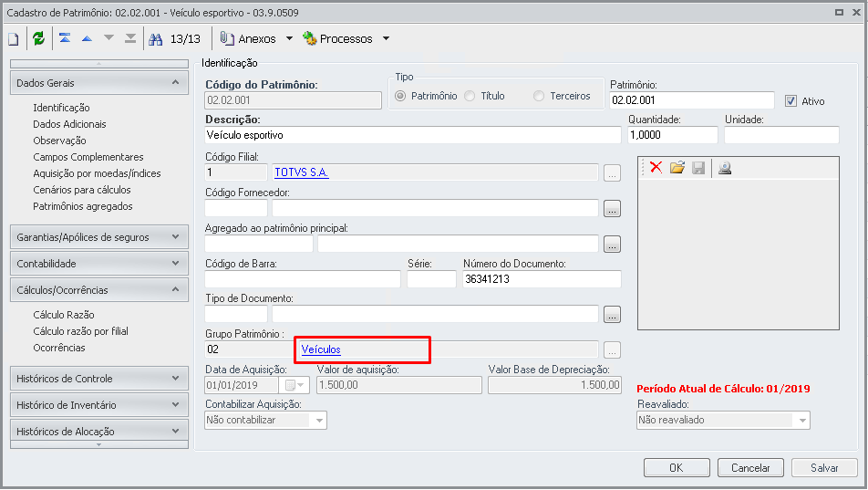868x490 pixels.
Task: Click the Processos gears icon
Action: click(x=309, y=38)
